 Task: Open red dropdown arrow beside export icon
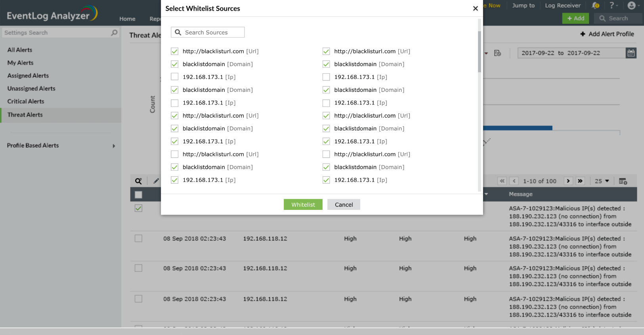tap(486, 53)
